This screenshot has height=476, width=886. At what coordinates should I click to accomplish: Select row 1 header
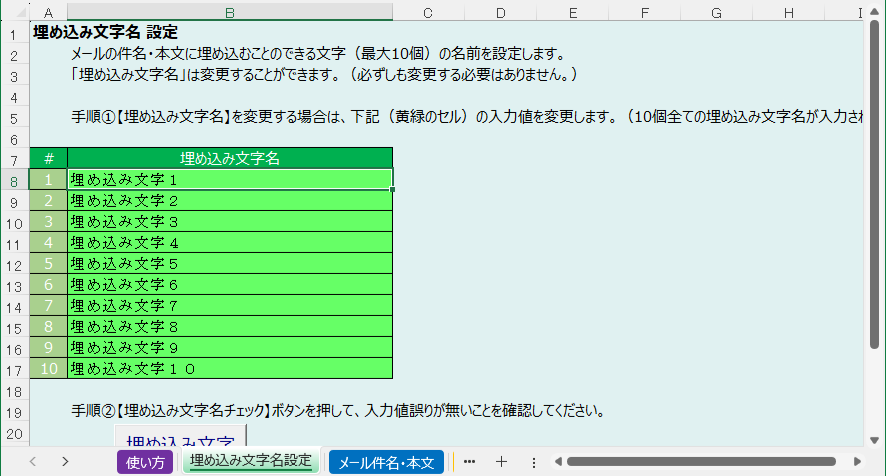point(15,34)
